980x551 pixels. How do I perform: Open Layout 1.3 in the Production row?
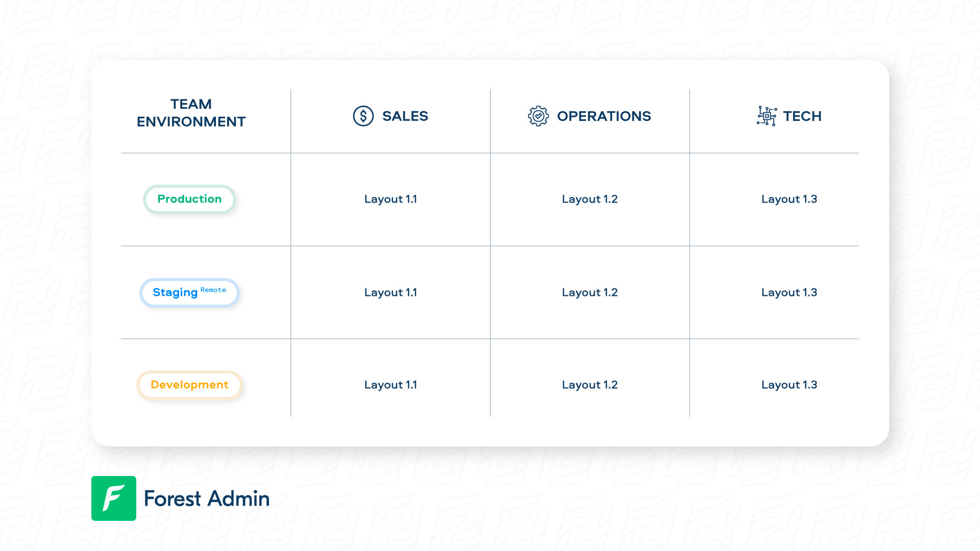pyautogui.click(x=789, y=199)
